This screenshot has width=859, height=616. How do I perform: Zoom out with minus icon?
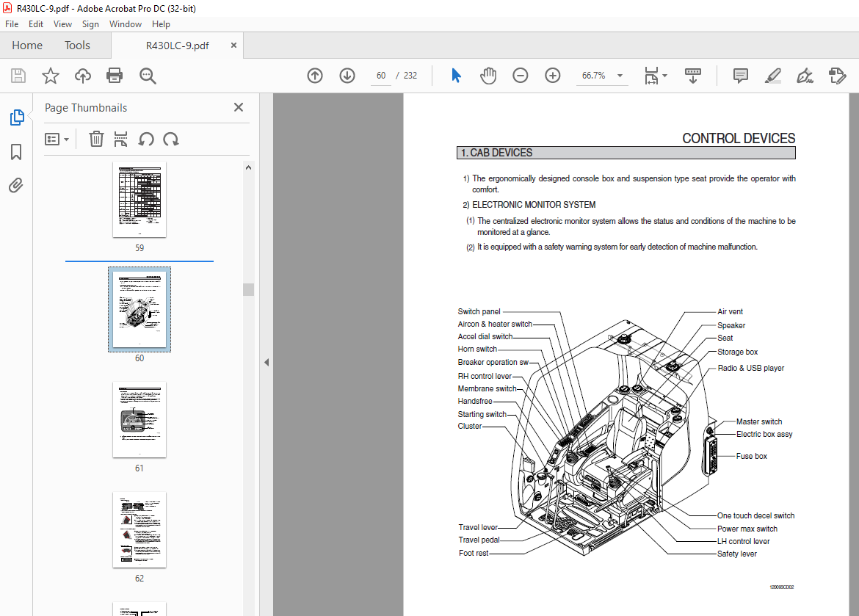pyautogui.click(x=521, y=76)
